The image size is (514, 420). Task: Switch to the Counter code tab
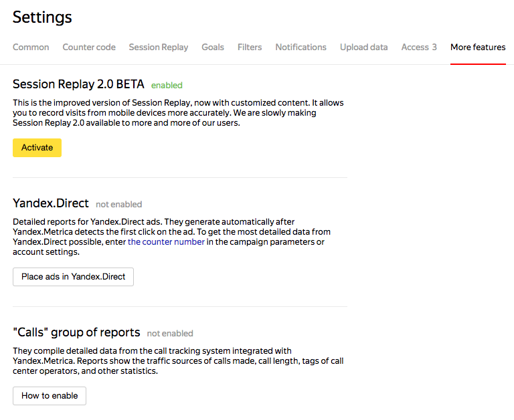89,47
